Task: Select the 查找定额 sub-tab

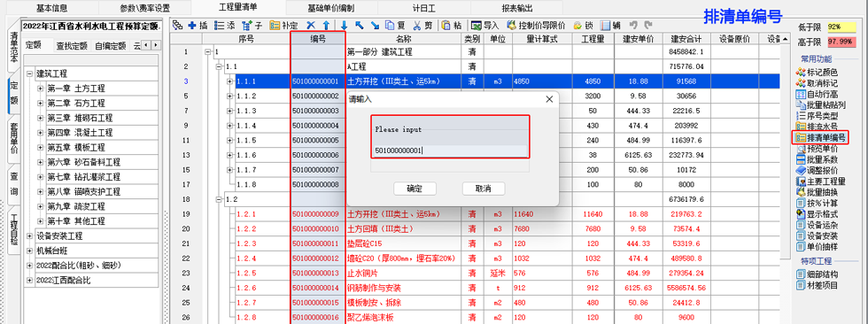Action: 72,46
